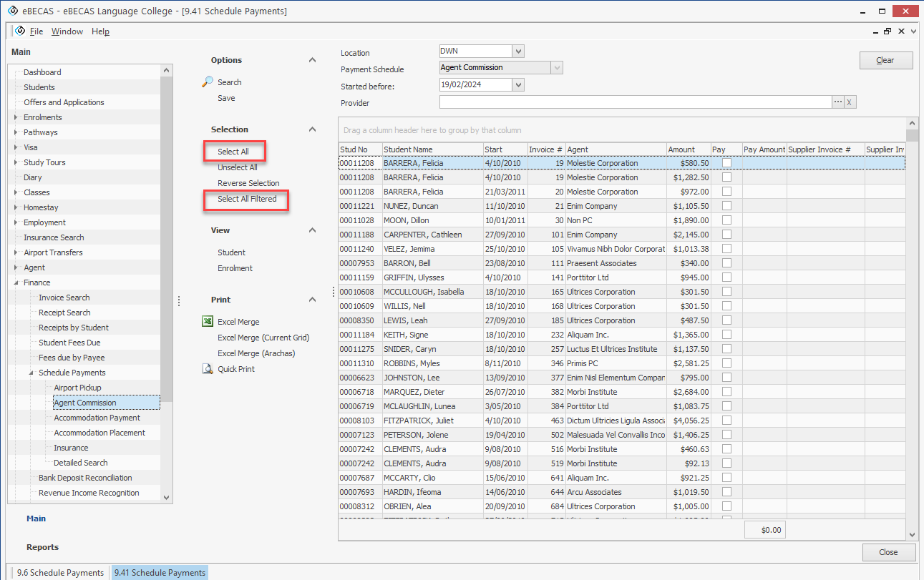This screenshot has height=580, width=924.
Task: Collapse the Print section chevron
Action: pos(312,300)
